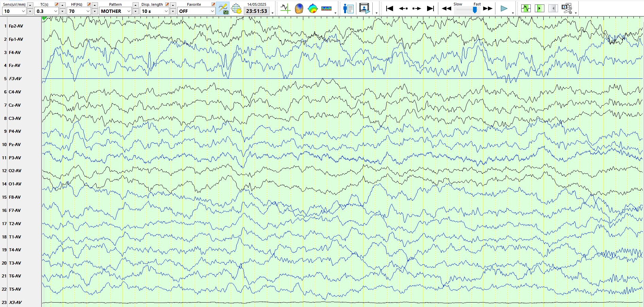Step forward one page of EEG
644x307 pixels.
[417, 8]
